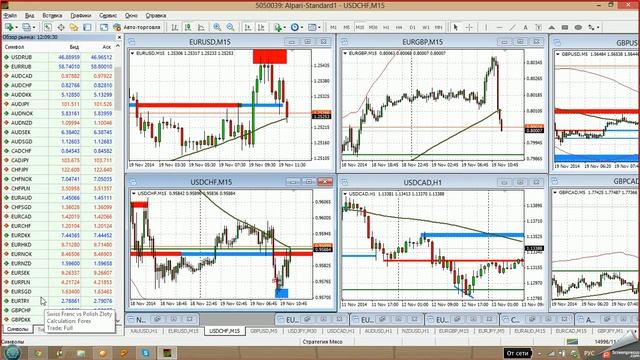Image resolution: width=640 pixels, height=360 pixels.
Task: Switch timeframe to H4
Action: coord(399,27)
